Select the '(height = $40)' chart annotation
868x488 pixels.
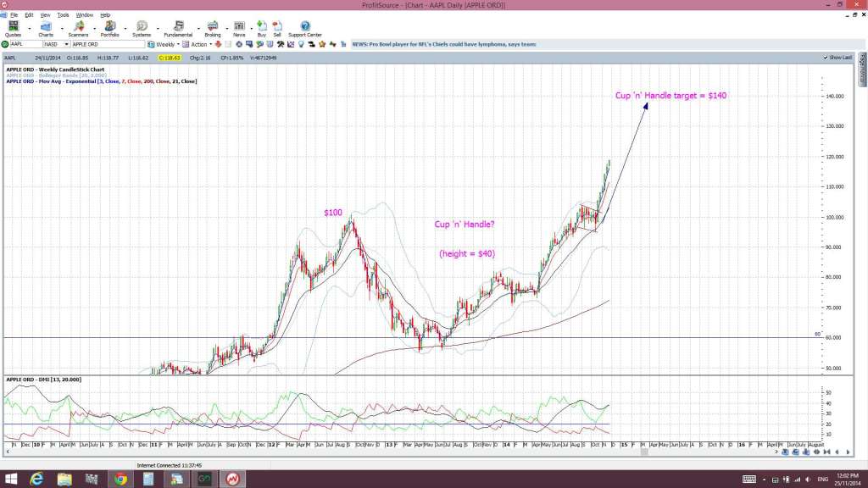pyautogui.click(x=467, y=254)
